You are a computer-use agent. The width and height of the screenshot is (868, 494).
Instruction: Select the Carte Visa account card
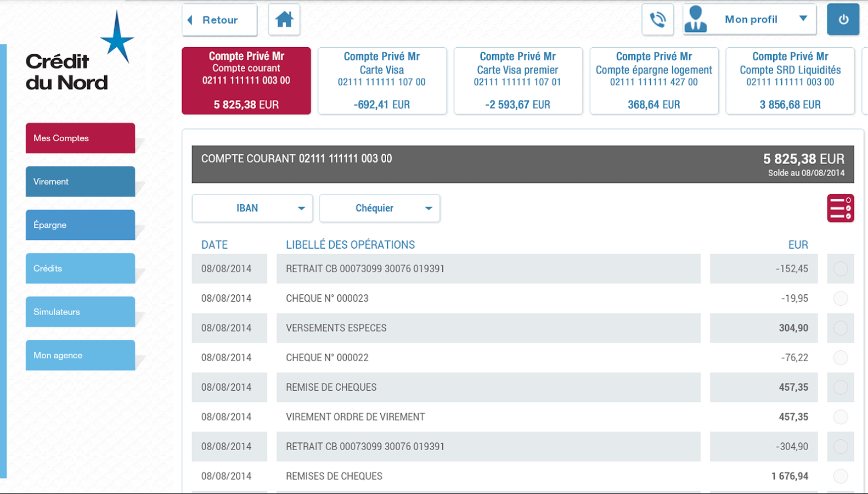pos(382,81)
